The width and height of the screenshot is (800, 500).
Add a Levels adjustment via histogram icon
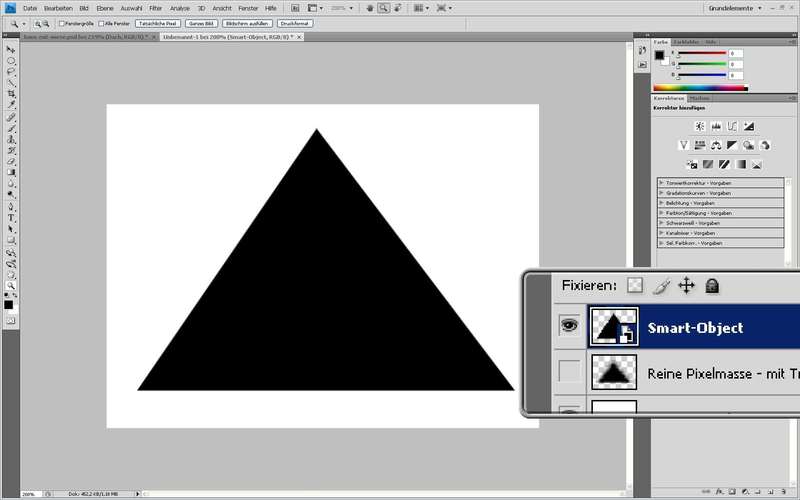716,126
